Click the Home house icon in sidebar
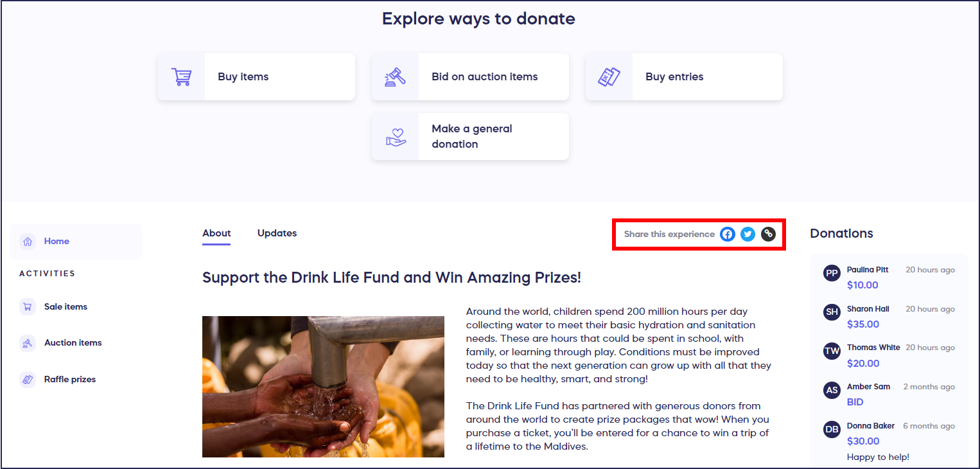 pos(28,242)
